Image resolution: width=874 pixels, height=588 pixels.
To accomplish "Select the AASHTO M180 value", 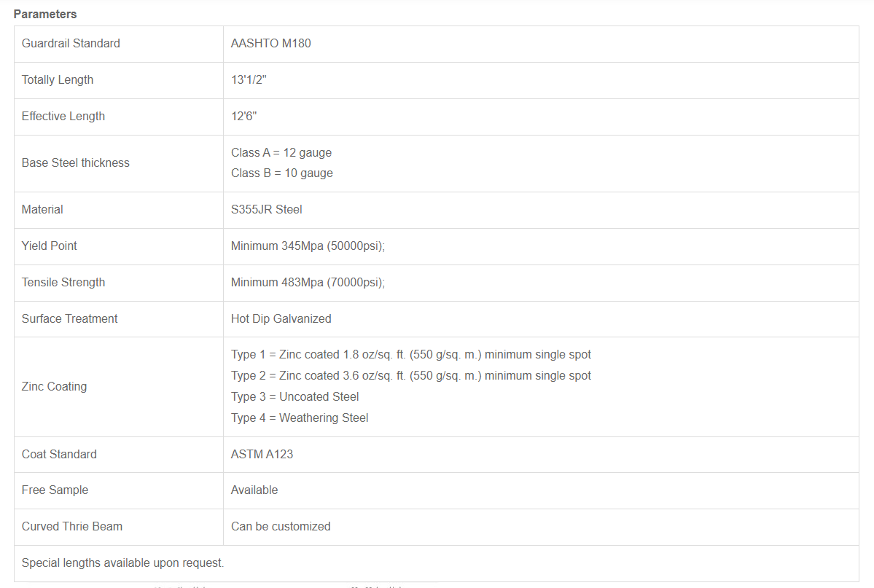I will tap(270, 43).
